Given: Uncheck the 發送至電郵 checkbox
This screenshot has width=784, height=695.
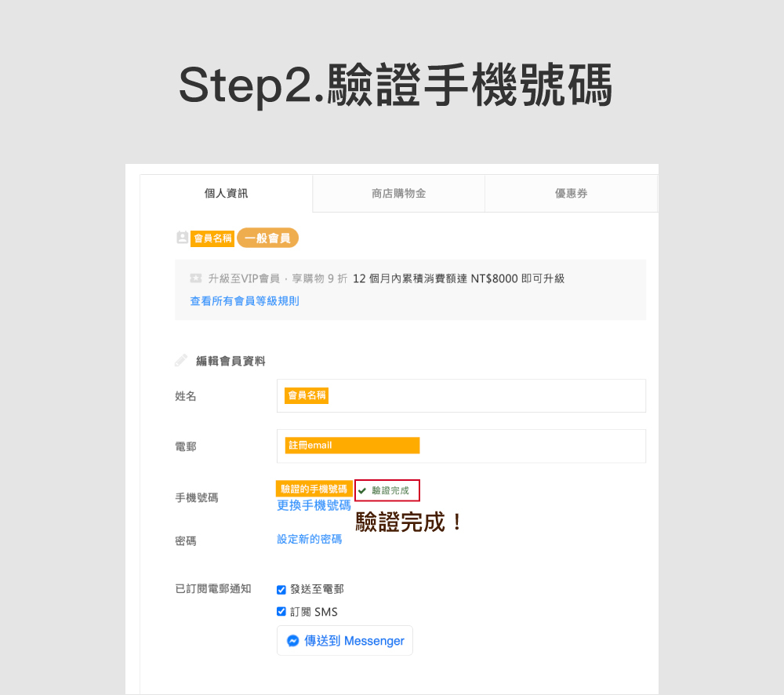Looking at the screenshot, I should click(x=281, y=589).
